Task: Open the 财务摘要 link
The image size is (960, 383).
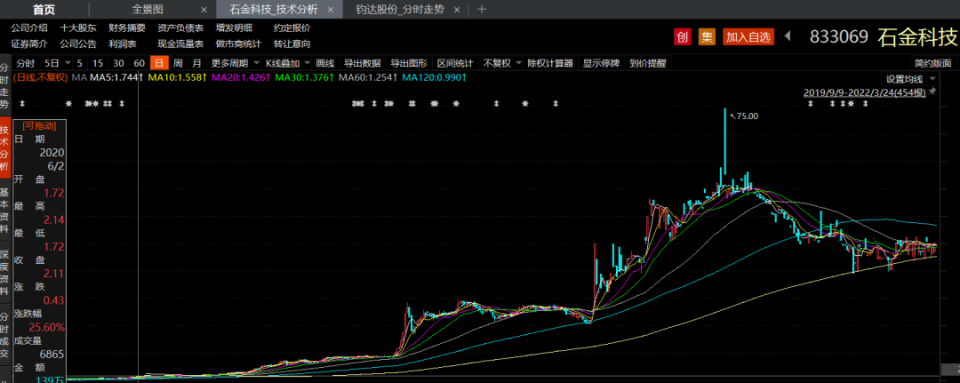Action: (x=127, y=28)
